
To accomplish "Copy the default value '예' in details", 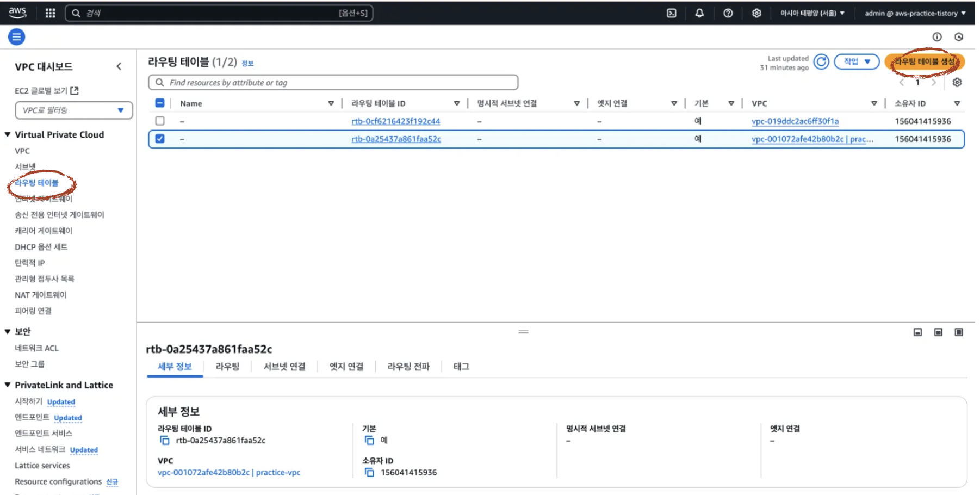I will 369,440.
